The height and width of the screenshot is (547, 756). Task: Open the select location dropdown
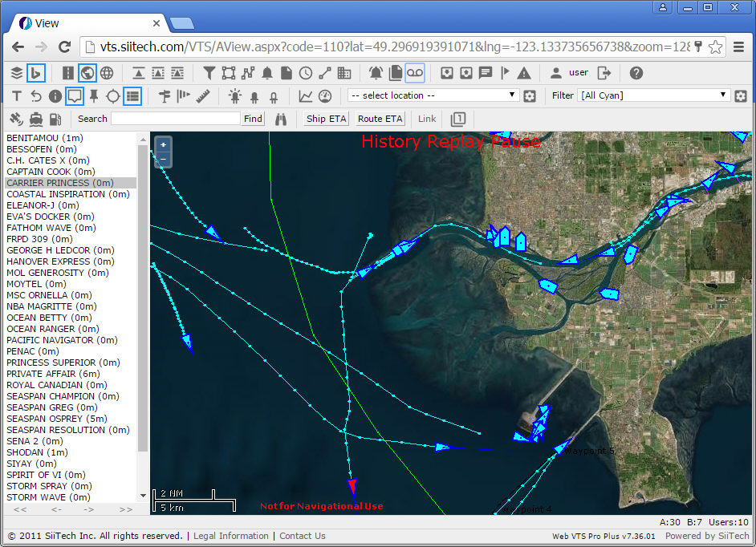tap(433, 95)
